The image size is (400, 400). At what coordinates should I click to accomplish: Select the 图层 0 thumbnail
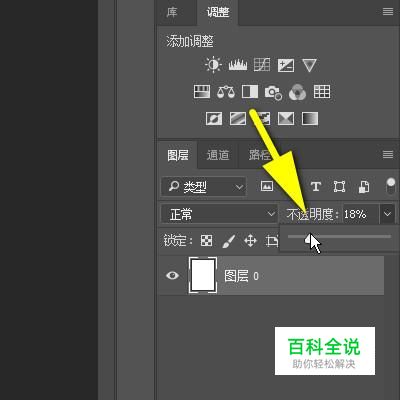(x=203, y=275)
